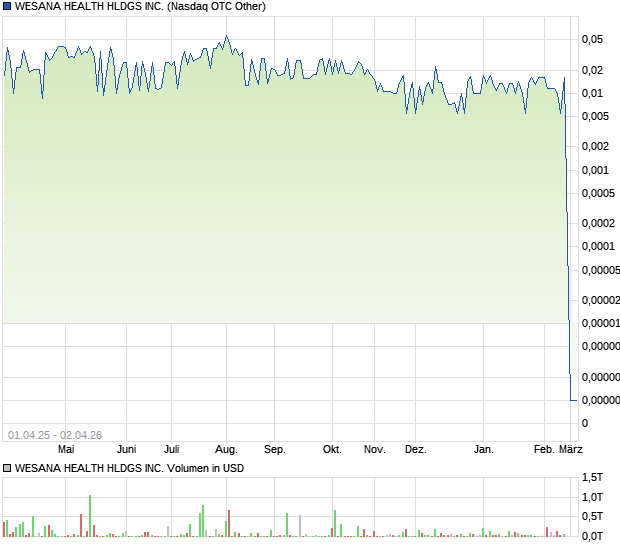Screen dimensions: 620x546
Task: Click the 0,0001 price axis value
Action: click(598, 246)
